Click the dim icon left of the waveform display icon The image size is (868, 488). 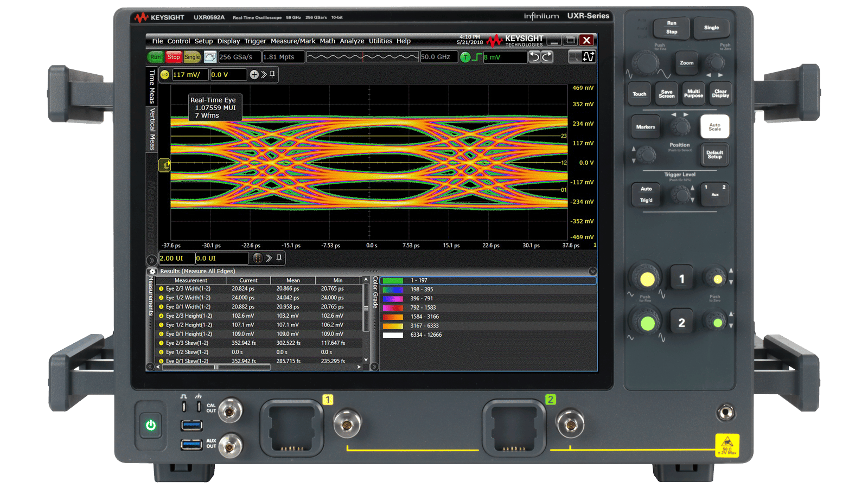(x=575, y=56)
